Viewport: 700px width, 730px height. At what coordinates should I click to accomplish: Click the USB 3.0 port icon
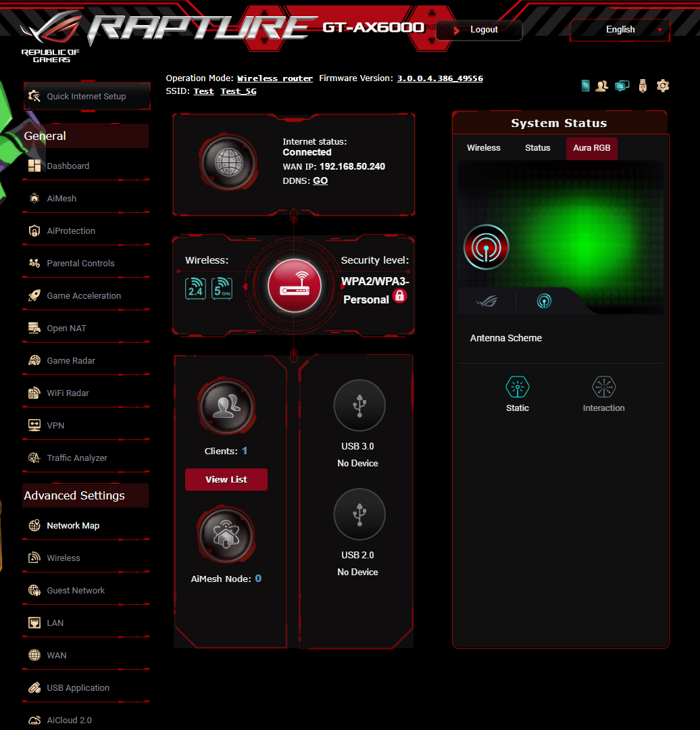359,406
